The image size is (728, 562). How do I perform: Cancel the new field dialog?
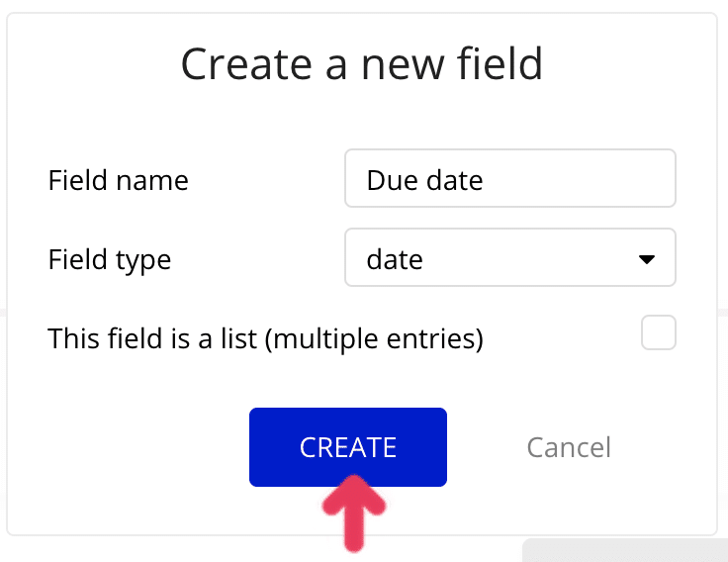[x=569, y=447]
